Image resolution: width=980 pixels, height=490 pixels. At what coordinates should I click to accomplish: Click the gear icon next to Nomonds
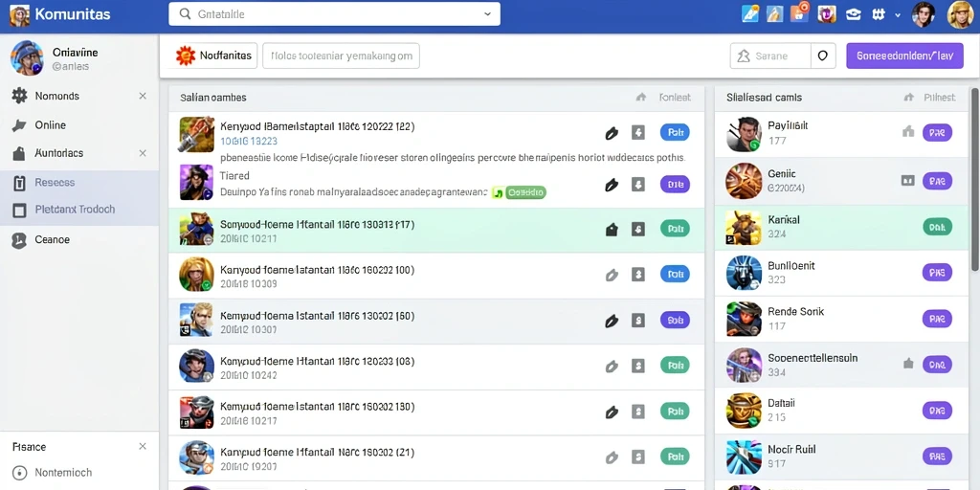(19, 96)
